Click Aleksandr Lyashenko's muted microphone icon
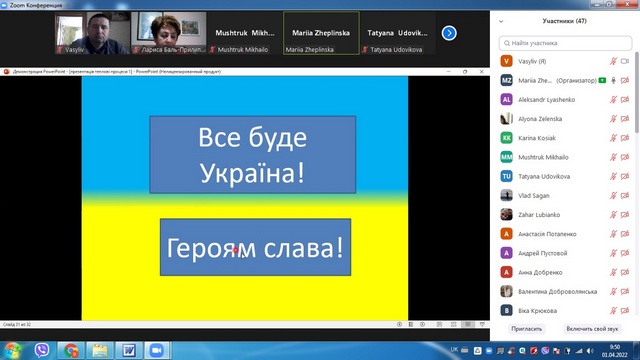Image resolution: width=640 pixels, height=360 pixels. tap(613, 100)
